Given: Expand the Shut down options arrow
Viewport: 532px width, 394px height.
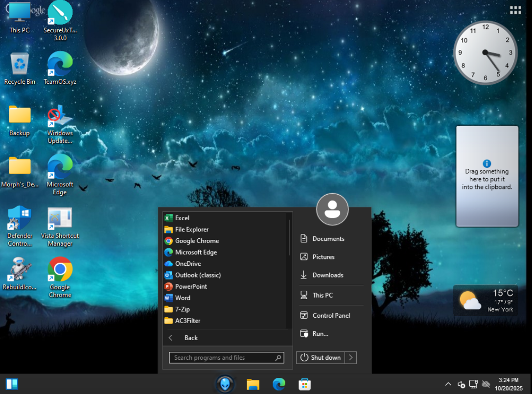Looking at the screenshot, I should coord(351,358).
